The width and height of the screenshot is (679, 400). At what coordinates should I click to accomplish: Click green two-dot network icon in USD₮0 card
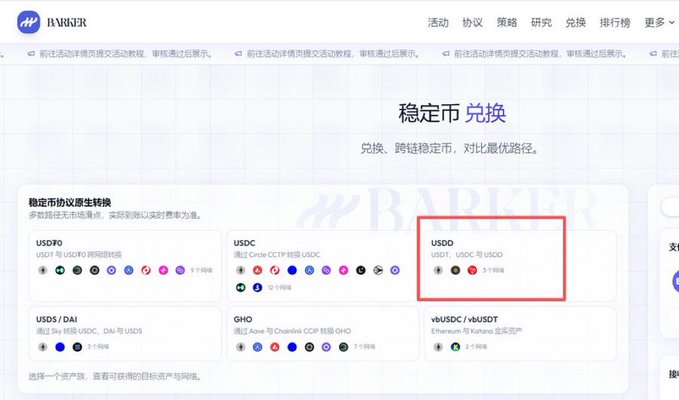[x=60, y=271]
